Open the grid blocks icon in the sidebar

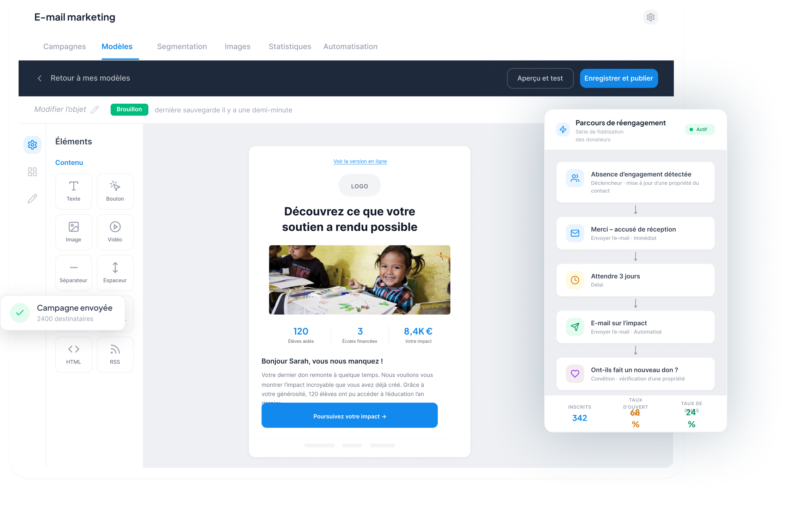tap(32, 172)
